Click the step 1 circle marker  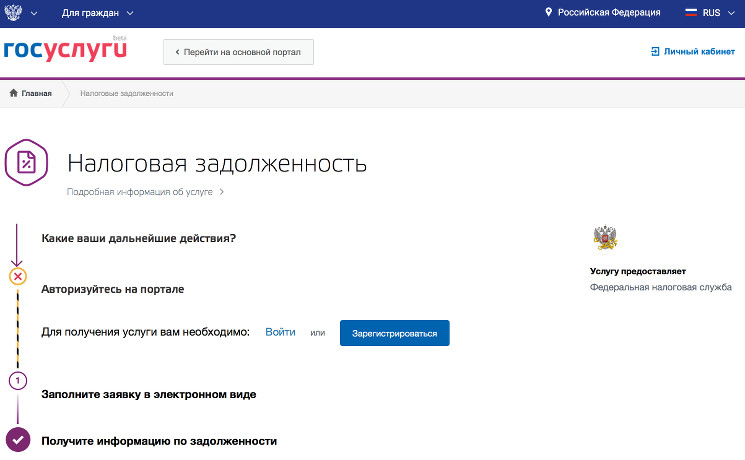click(x=17, y=381)
